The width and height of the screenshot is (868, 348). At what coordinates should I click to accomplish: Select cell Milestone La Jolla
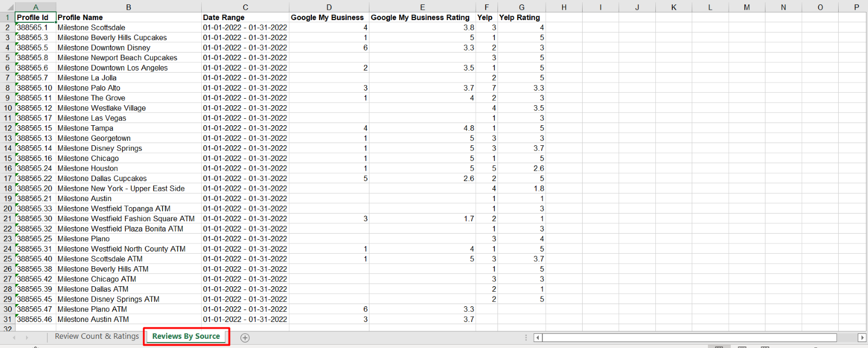click(129, 78)
